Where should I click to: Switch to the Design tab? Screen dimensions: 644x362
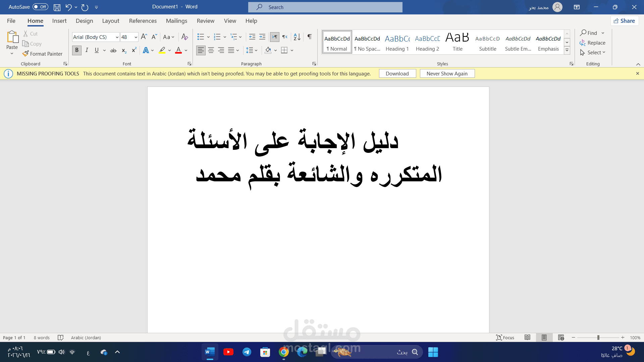pos(84,21)
